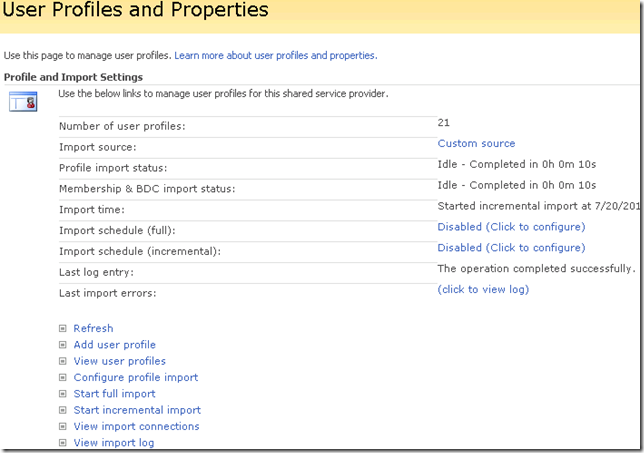Select the Import source label
The height and width of the screenshot is (453, 644).
[x=97, y=147]
